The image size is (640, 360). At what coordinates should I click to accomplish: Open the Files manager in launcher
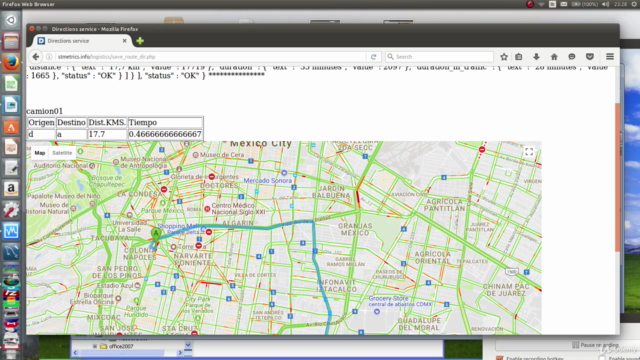(x=11, y=42)
